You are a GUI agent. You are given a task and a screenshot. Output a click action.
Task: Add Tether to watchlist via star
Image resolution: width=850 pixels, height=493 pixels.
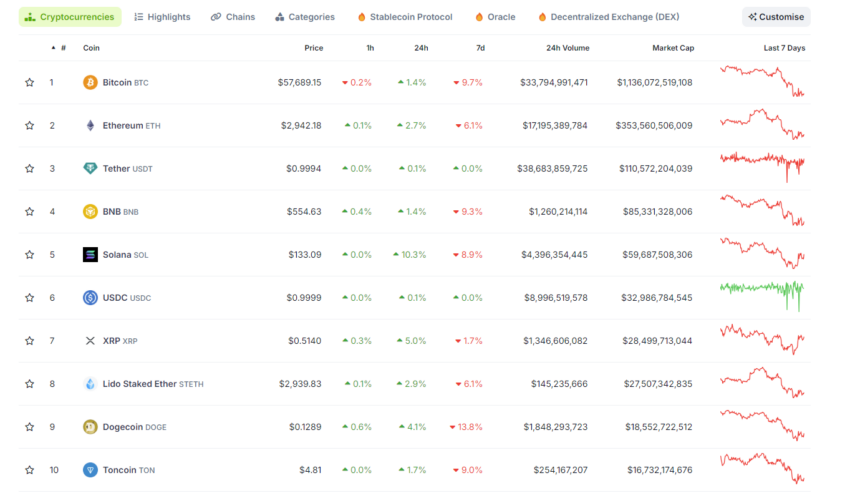pos(29,169)
